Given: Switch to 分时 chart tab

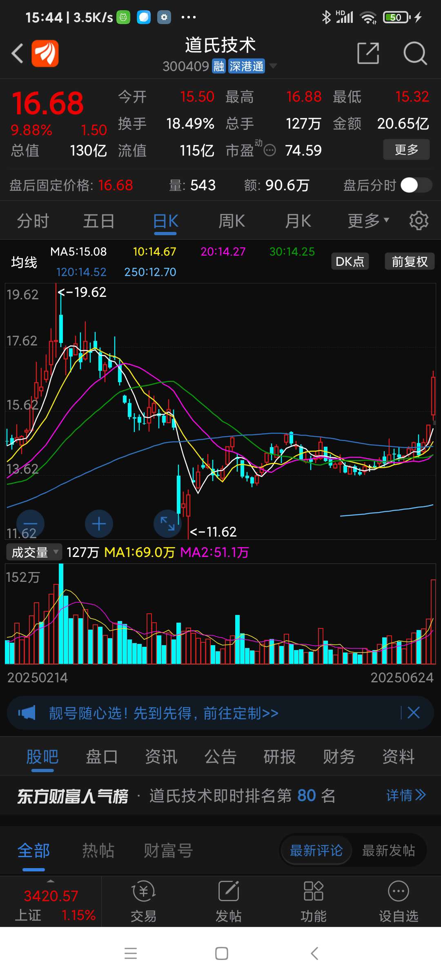Looking at the screenshot, I should coord(33,221).
